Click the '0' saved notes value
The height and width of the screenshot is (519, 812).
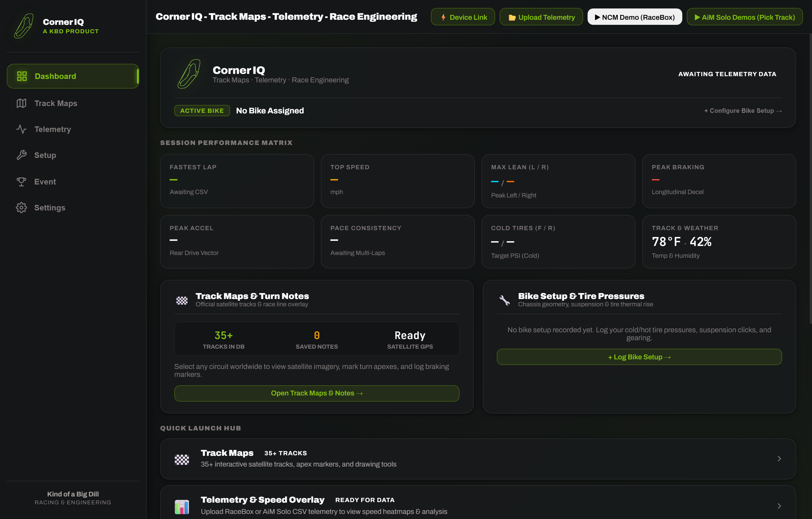[x=317, y=335]
